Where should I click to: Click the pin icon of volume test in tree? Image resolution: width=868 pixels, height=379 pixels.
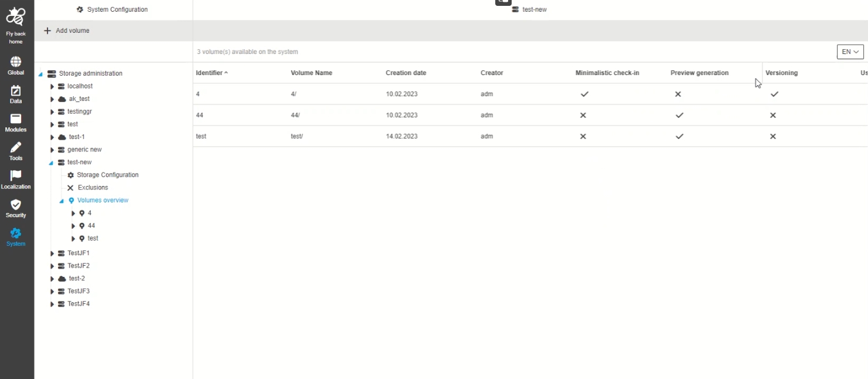[82, 239]
